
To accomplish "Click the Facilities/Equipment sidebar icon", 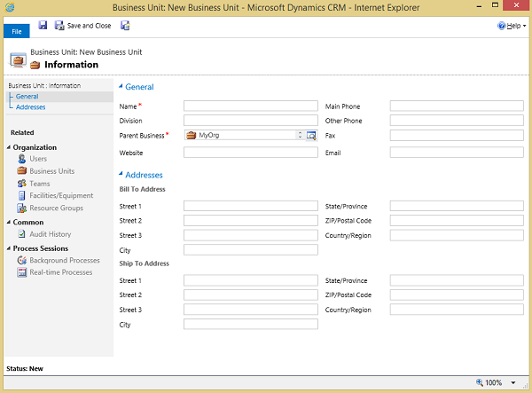I will (x=22, y=196).
